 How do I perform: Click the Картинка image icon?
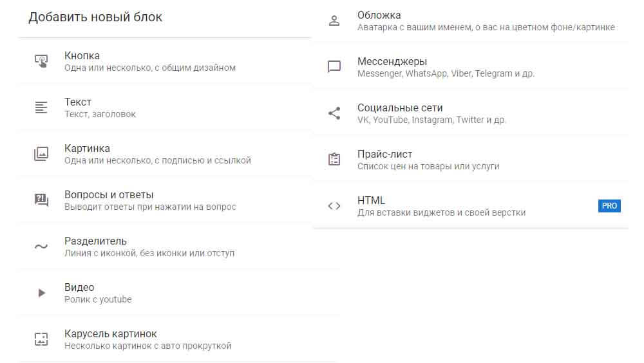click(x=41, y=154)
